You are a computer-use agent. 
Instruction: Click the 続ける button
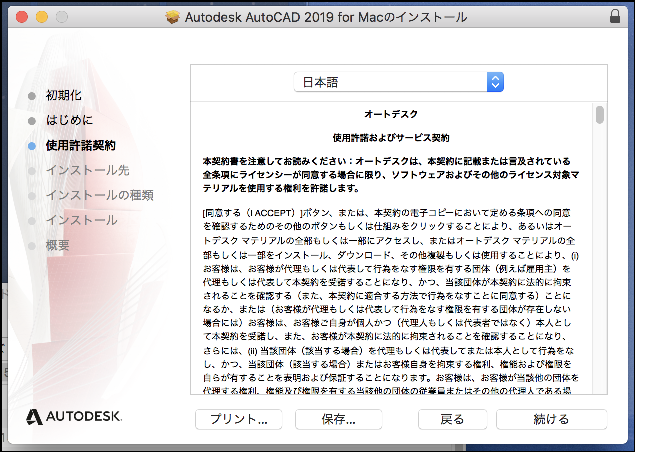[x=551, y=419]
